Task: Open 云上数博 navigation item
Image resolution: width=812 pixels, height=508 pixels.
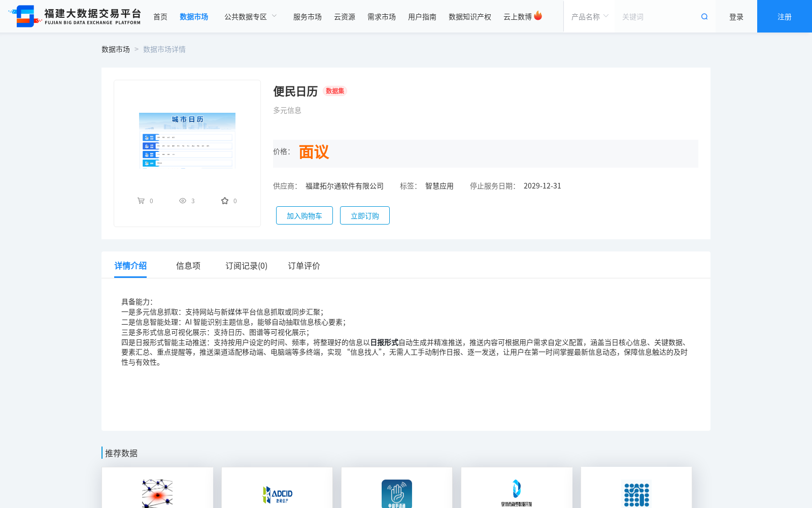Action: point(518,17)
